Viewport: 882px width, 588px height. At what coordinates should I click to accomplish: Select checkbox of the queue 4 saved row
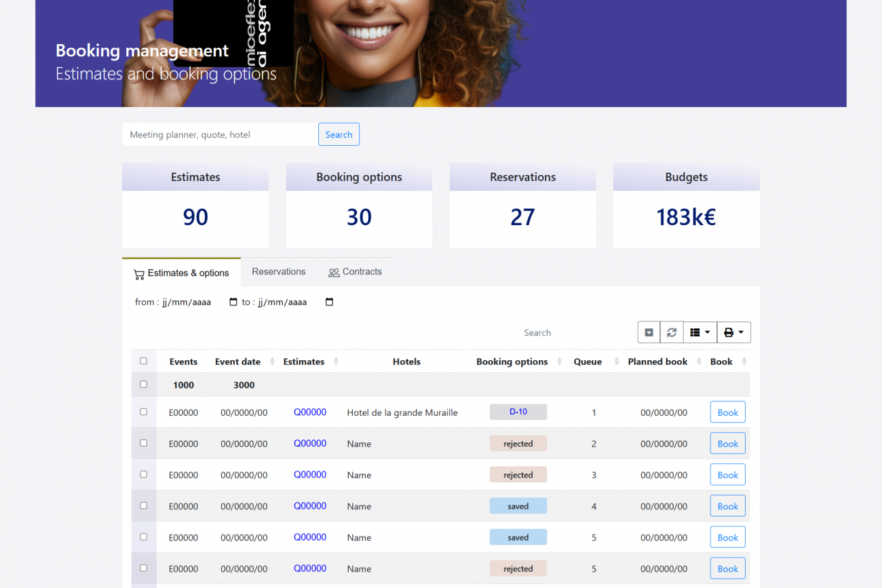pyautogui.click(x=143, y=505)
